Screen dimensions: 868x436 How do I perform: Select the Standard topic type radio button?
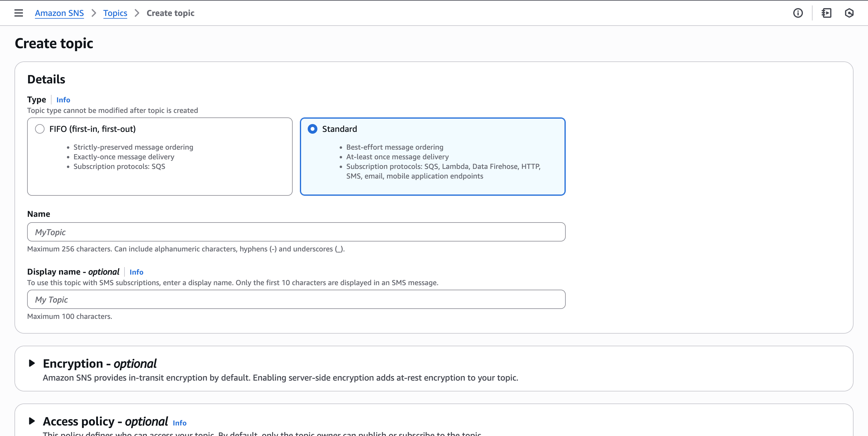312,129
